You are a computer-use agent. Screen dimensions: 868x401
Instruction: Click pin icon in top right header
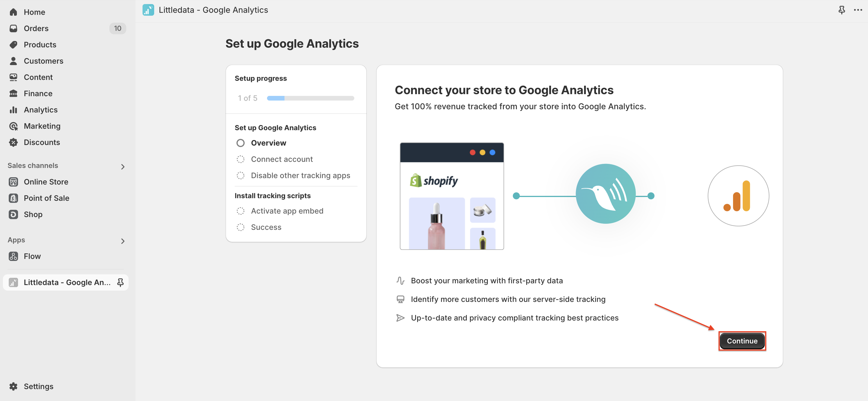841,10
